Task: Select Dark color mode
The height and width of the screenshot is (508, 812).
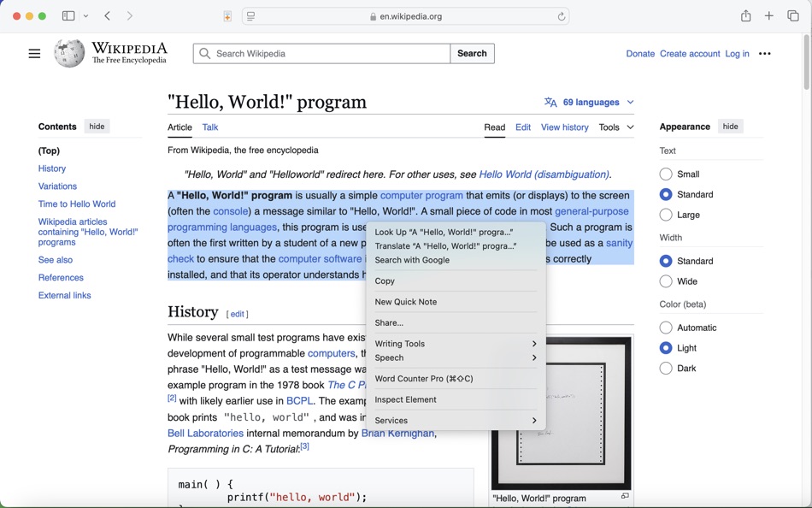Action: pyautogui.click(x=666, y=368)
